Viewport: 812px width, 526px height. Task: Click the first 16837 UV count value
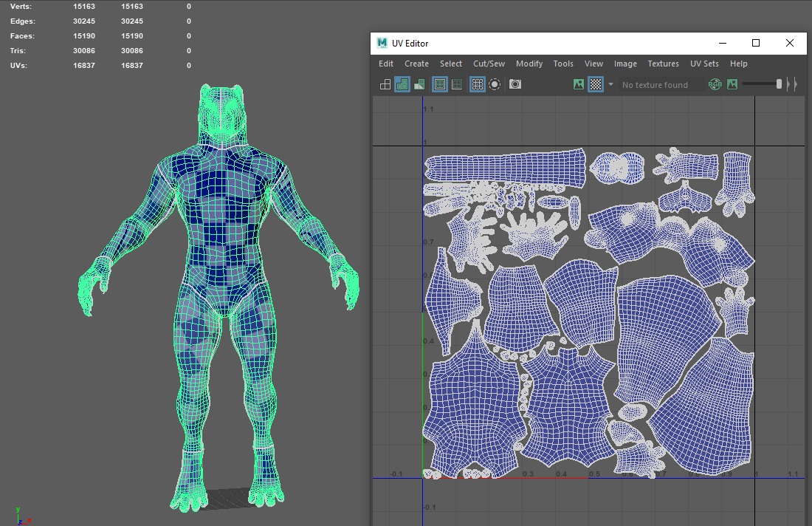[x=84, y=65]
